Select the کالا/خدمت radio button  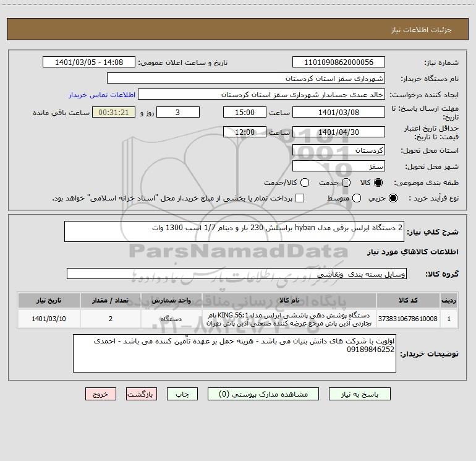tap(305, 183)
